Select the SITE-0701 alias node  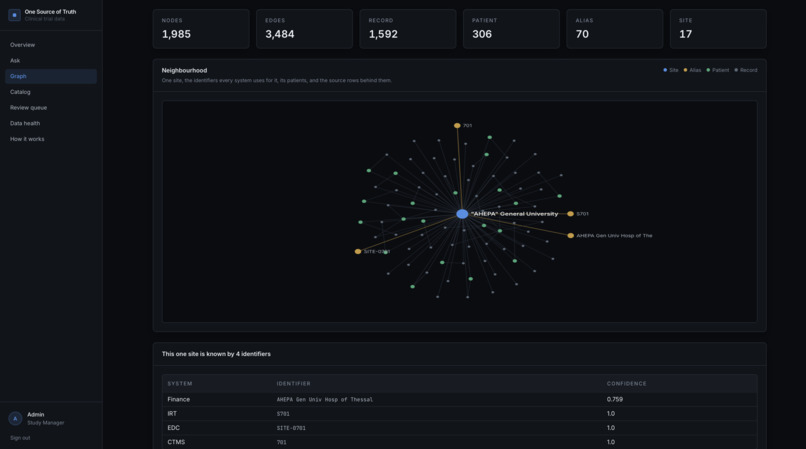point(358,252)
